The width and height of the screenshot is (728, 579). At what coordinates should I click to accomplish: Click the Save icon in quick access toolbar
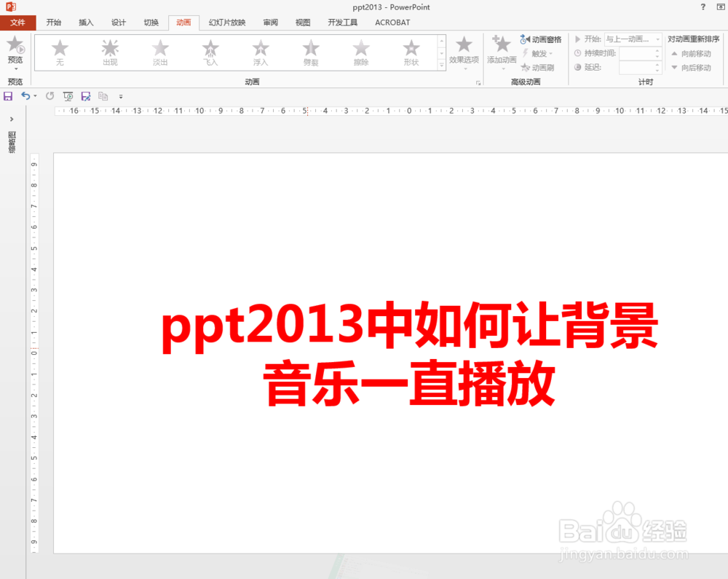point(8,96)
